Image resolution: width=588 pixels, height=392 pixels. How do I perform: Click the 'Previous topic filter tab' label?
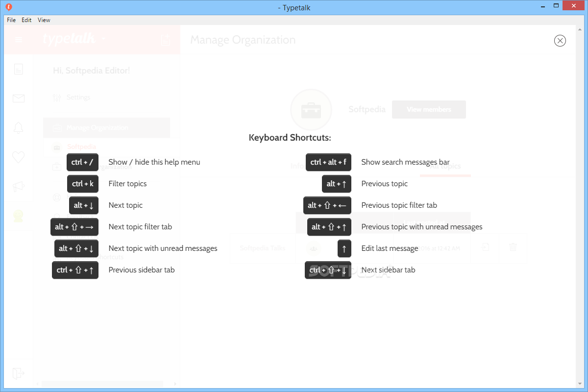(x=399, y=205)
